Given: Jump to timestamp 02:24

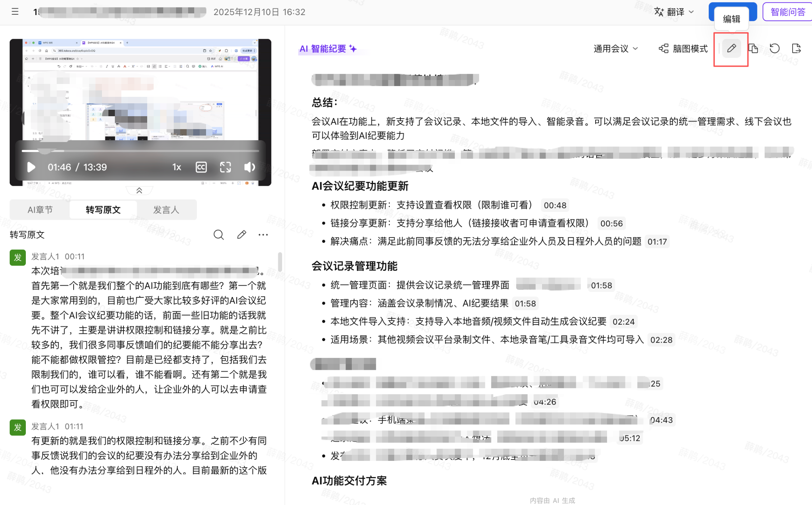Looking at the screenshot, I should click(x=624, y=322).
